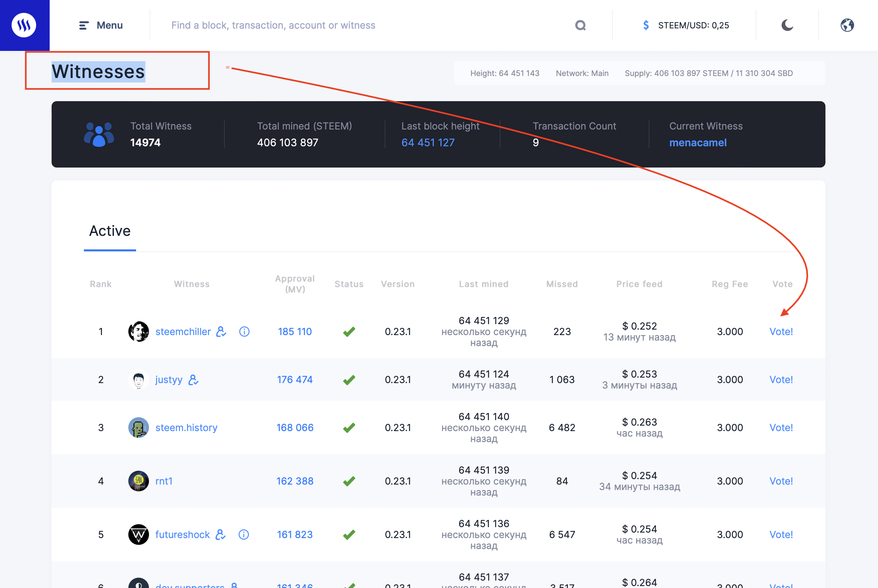Click user badge icon beside futureshock
The image size is (878, 588).
[x=221, y=535]
